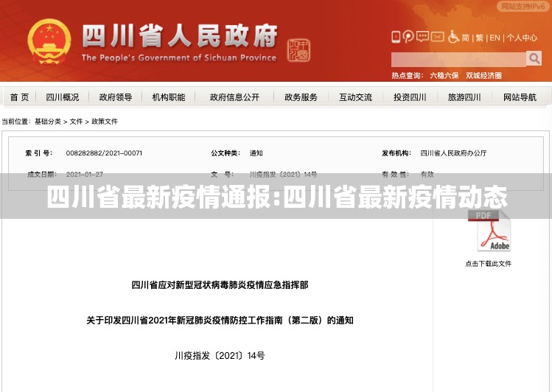
Task: Click the 四川省人民政府 site title
Action: [x=180, y=36]
